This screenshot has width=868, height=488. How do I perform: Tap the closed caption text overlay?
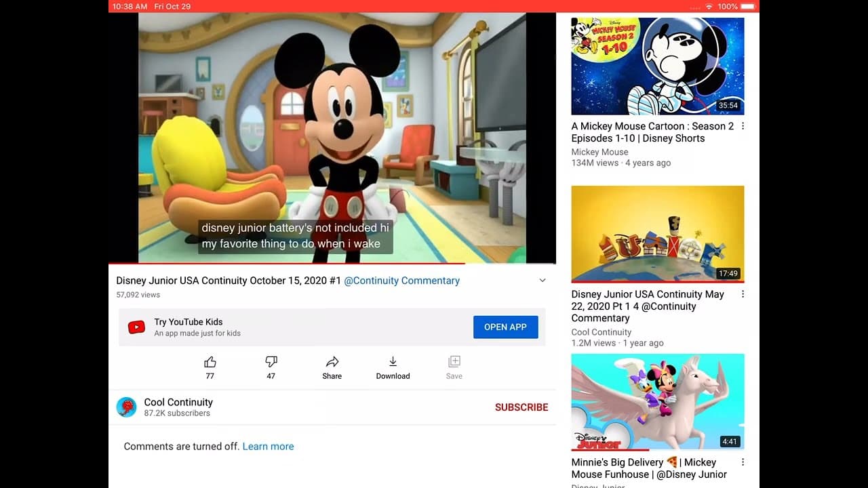[x=296, y=236]
